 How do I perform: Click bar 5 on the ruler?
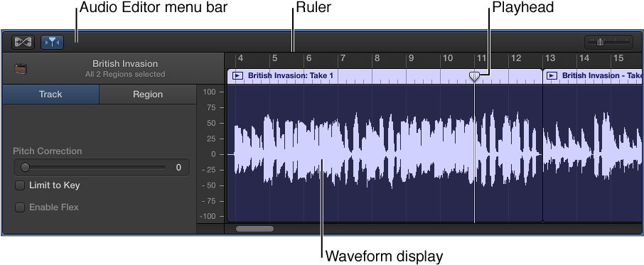(x=274, y=58)
